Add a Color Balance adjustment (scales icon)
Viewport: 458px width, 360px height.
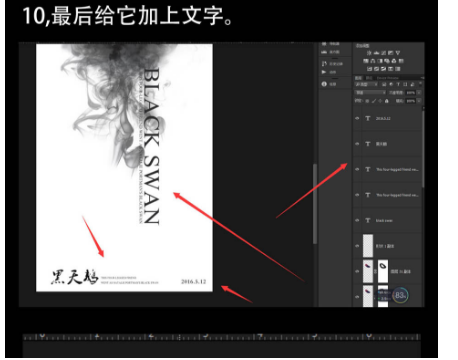tap(373, 61)
